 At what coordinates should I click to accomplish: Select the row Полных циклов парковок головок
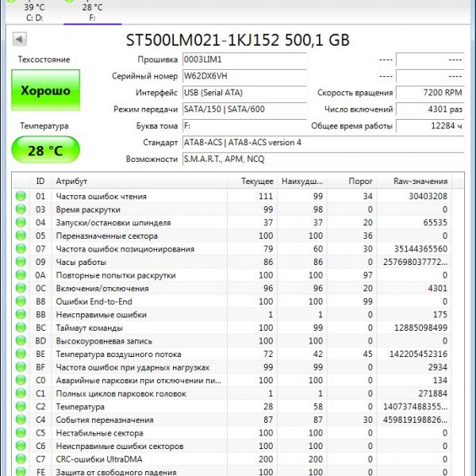point(232,393)
